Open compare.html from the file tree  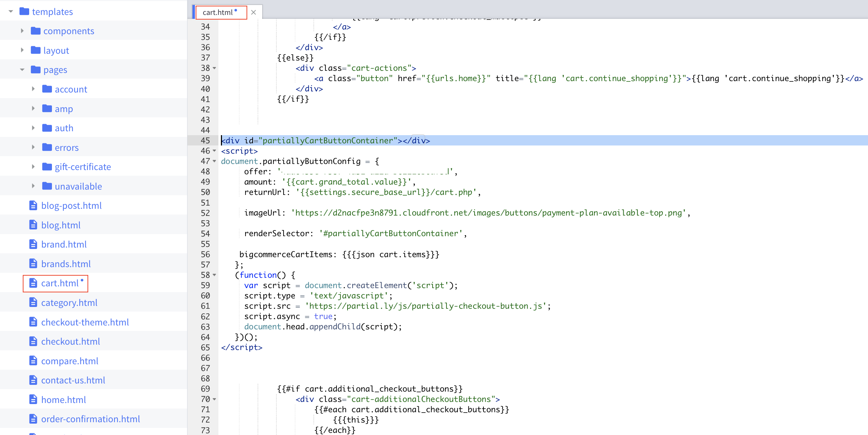click(70, 361)
